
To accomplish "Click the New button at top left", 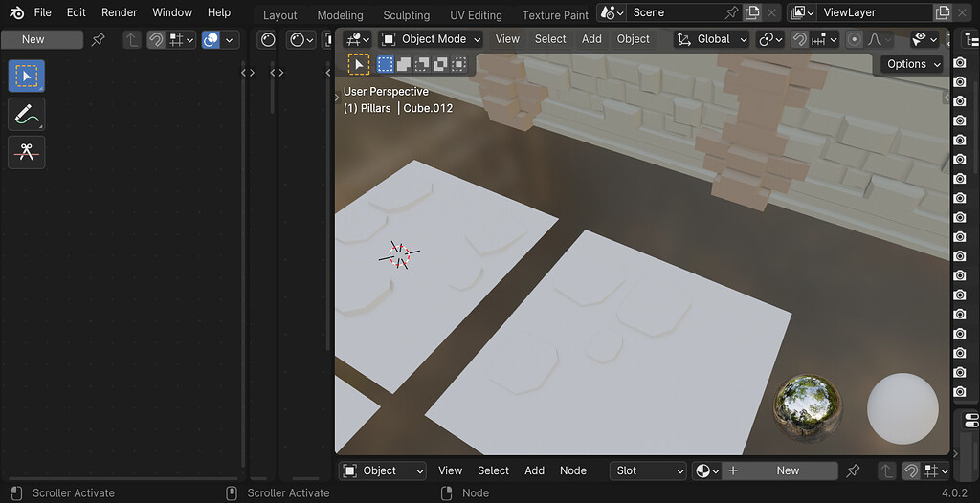I will 33,39.
